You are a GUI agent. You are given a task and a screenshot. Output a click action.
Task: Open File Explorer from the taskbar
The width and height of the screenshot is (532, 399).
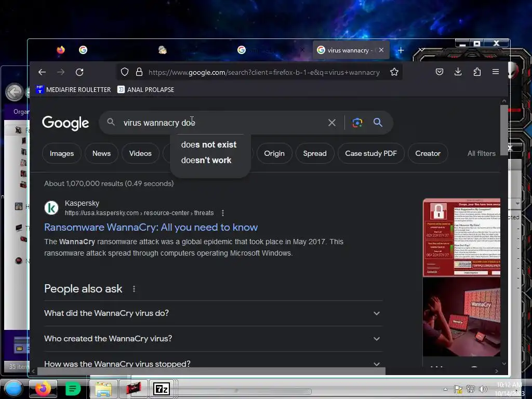pyautogui.click(x=103, y=389)
